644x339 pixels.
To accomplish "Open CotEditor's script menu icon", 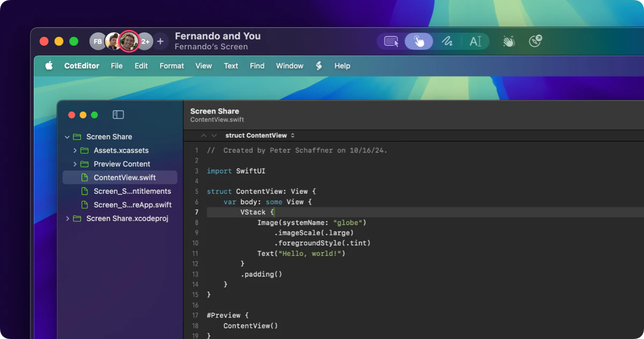I will 319,65.
